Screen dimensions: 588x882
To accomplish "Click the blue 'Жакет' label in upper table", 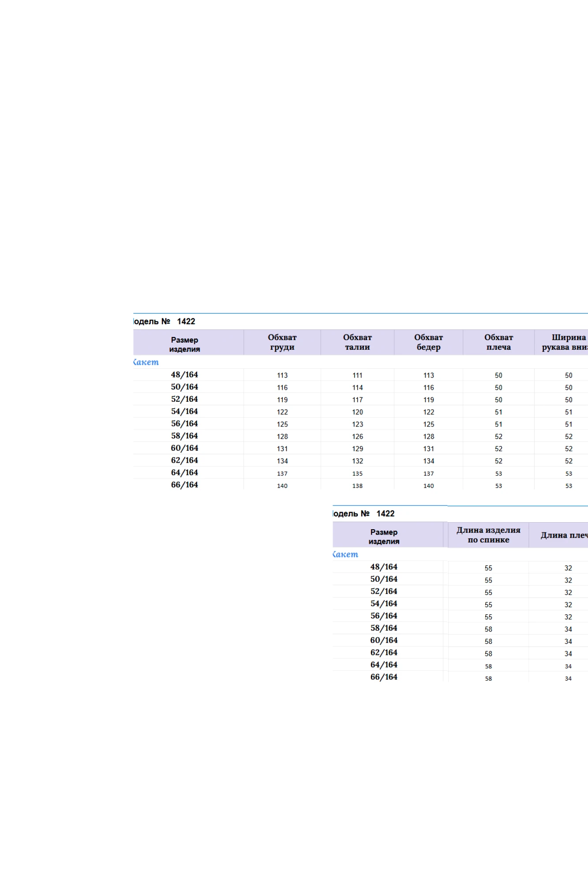I will 146,362.
